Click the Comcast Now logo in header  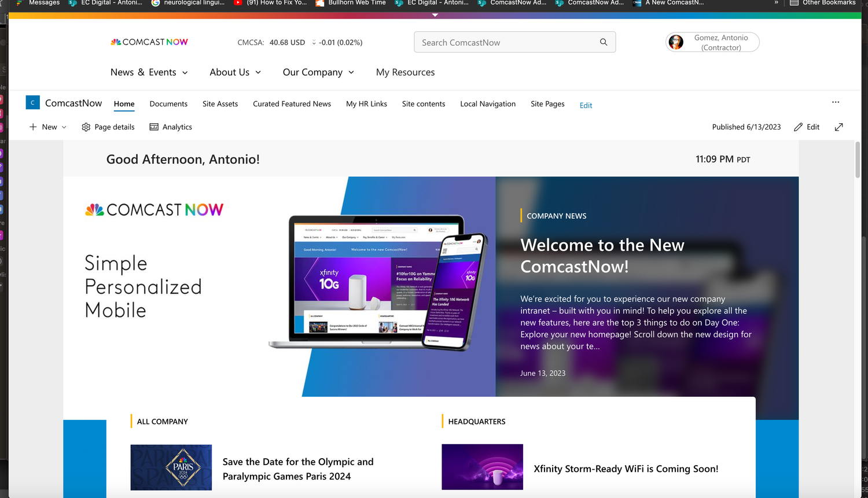coord(149,42)
